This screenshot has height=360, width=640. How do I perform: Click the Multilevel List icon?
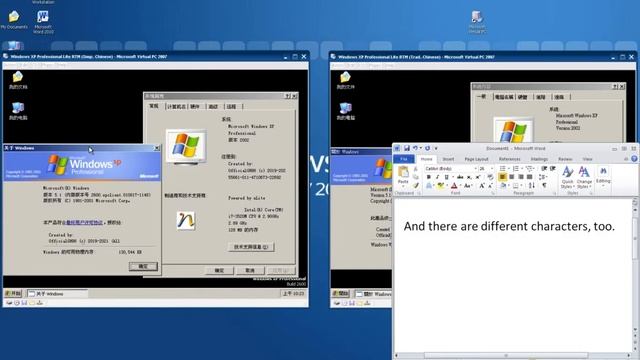529,169
